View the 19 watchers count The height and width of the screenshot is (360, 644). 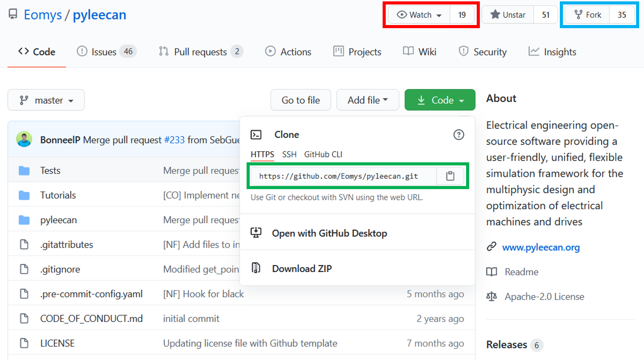[x=462, y=15]
